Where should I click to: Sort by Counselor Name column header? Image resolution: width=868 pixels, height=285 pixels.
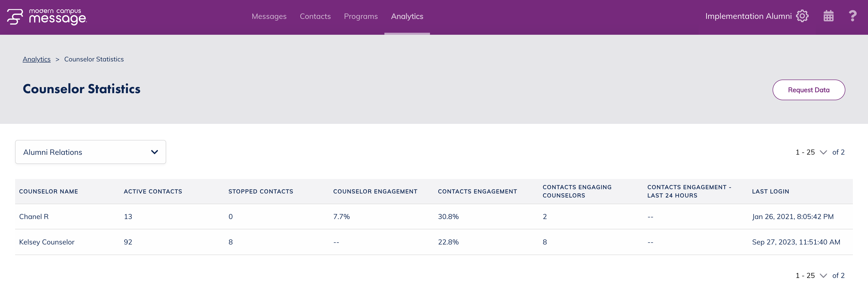tap(49, 191)
